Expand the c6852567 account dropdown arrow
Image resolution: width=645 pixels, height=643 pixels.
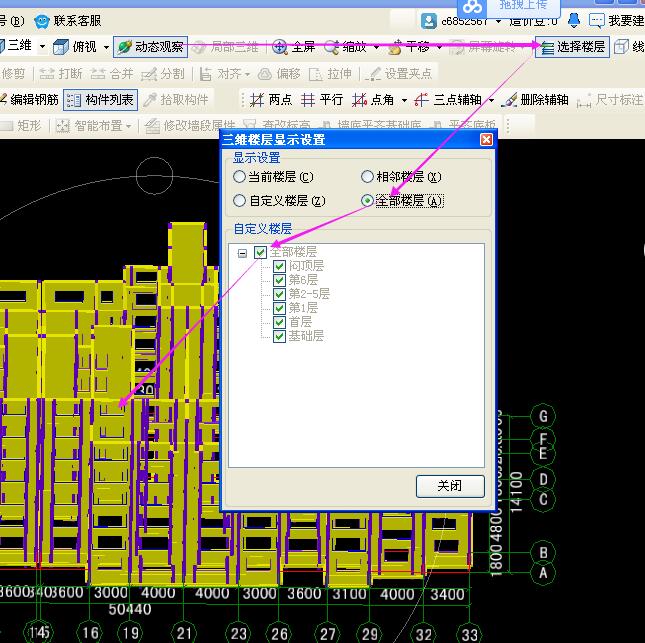point(498,21)
